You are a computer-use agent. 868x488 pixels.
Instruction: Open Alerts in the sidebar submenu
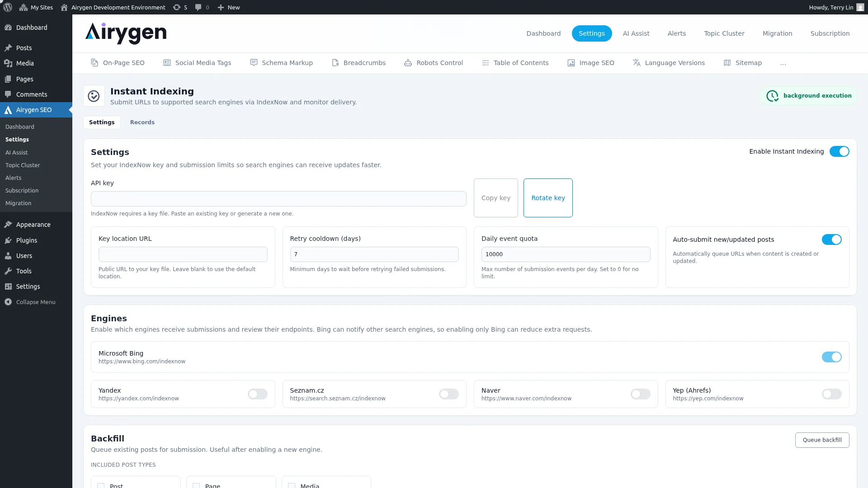point(14,178)
